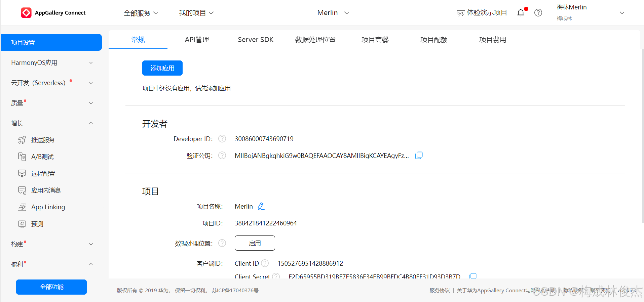Switch to the 常规 tab
644x302 pixels.
(x=138, y=40)
